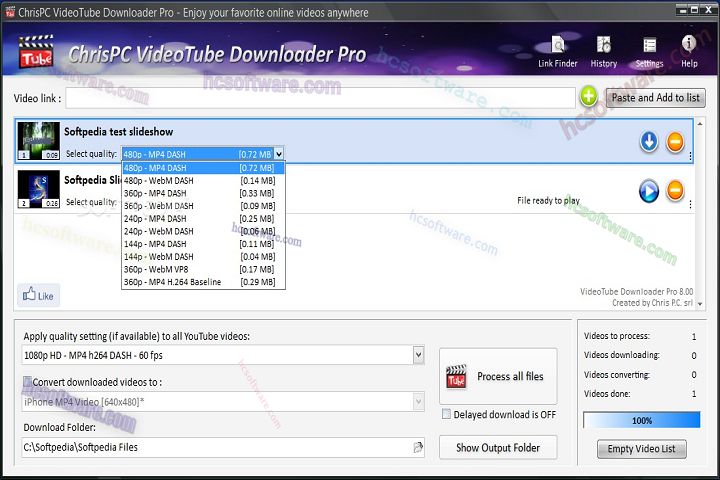Click Videos done count
The image size is (720, 480).
click(x=694, y=394)
